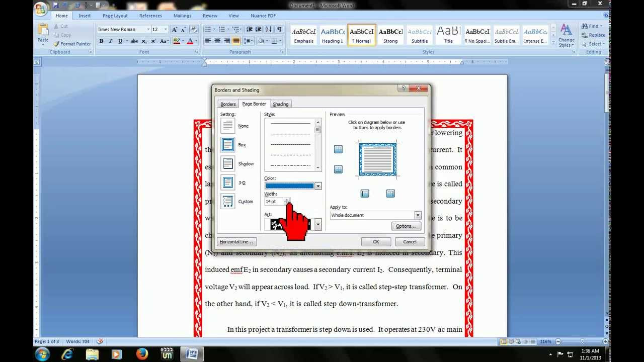Open the Insert ribbon tab
This screenshot has width=644, height=362.
[x=85, y=16]
